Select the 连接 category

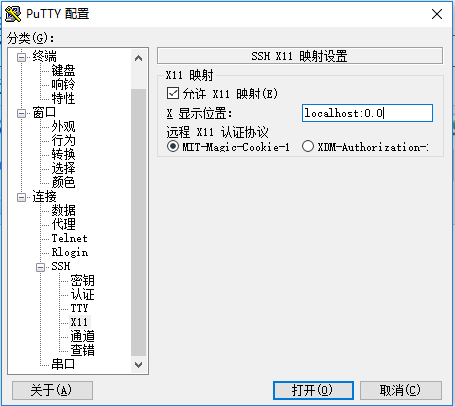pos(44,196)
